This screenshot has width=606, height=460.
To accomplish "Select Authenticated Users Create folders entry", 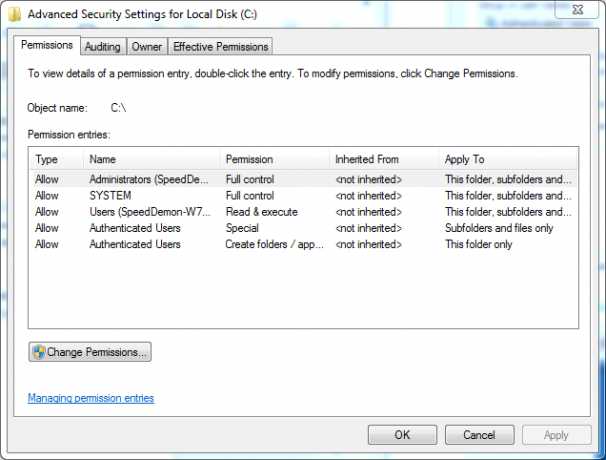I will 303,244.
